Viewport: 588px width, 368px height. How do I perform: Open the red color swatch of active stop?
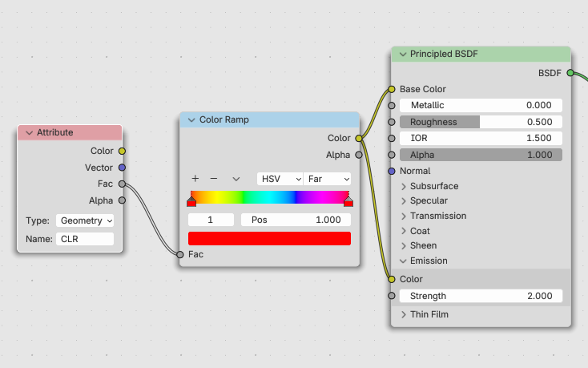tap(270, 239)
